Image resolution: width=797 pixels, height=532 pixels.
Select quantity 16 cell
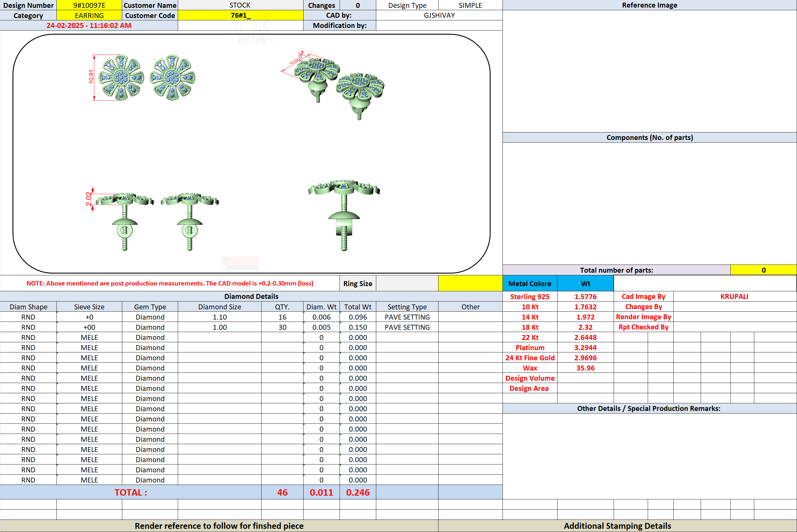point(282,317)
